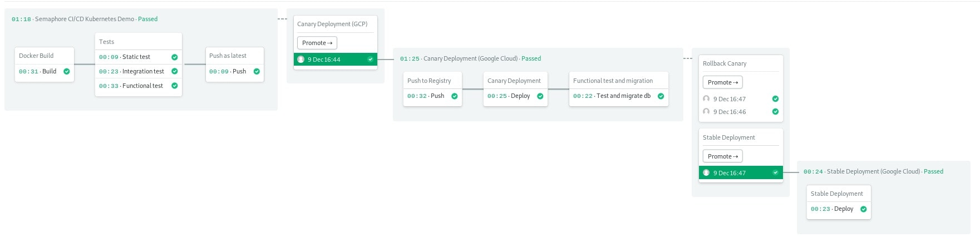Click the avatar icon beside 9 Dec 16:46
The image size is (980, 242).
pos(706,112)
